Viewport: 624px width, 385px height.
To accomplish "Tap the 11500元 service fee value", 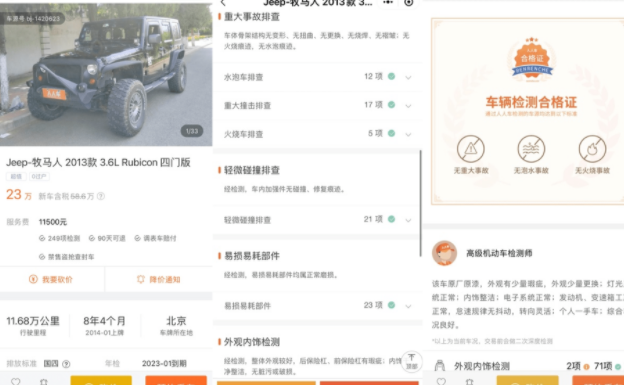I will pyautogui.click(x=53, y=222).
